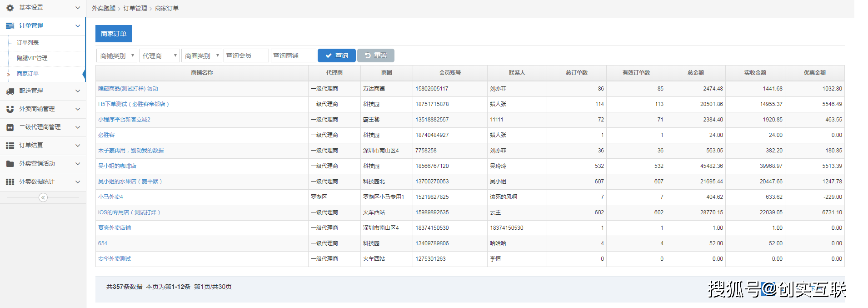Click the 查询会员 input field
This screenshot has width=868, height=308.
point(246,56)
